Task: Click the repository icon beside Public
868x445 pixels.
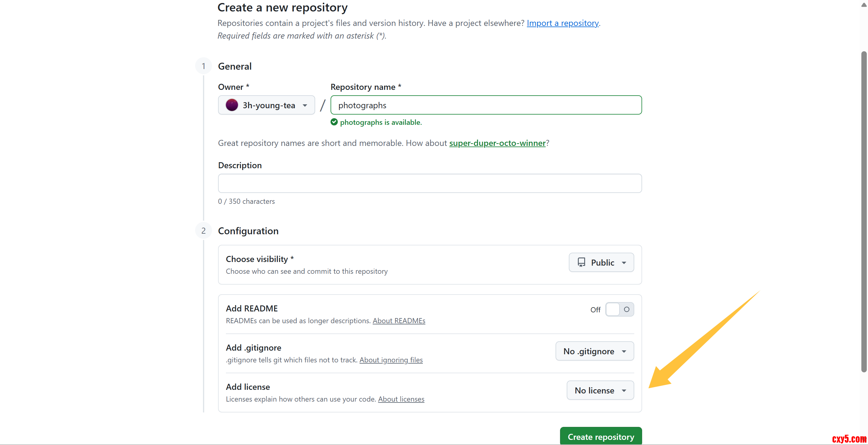Action: point(581,262)
